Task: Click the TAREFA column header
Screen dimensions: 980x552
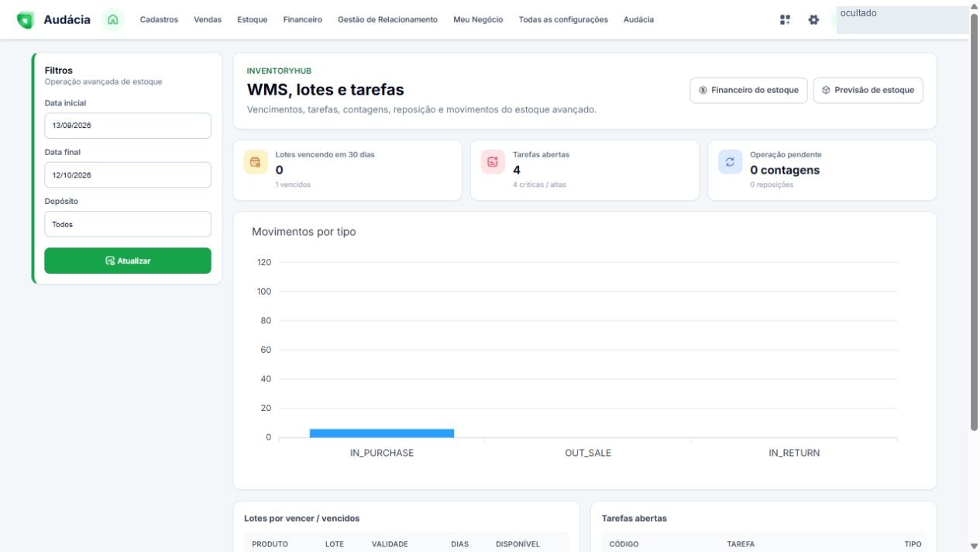Action: (x=741, y=544)
